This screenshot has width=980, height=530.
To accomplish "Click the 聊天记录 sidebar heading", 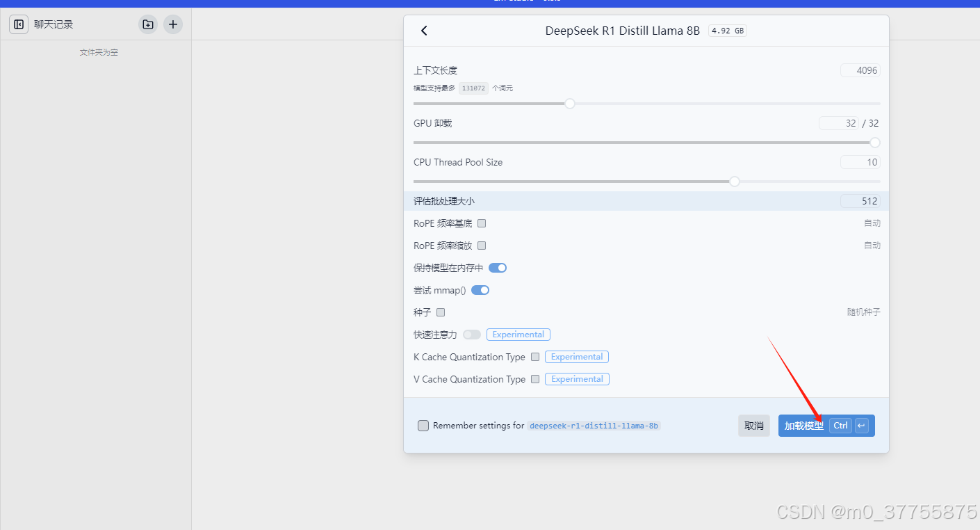I will pos(54,24).
